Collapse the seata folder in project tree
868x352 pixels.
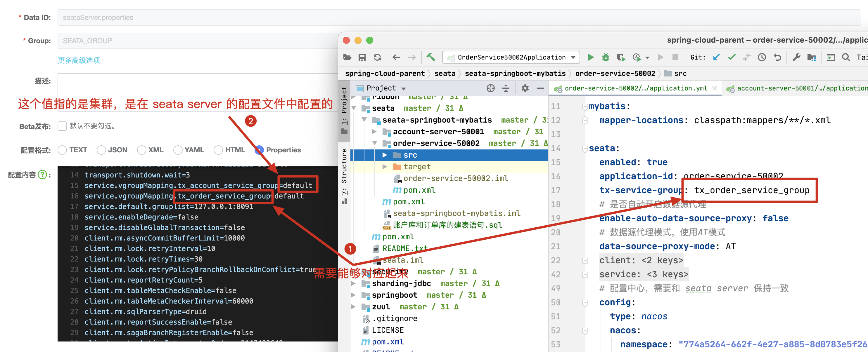tap(354, 108)
